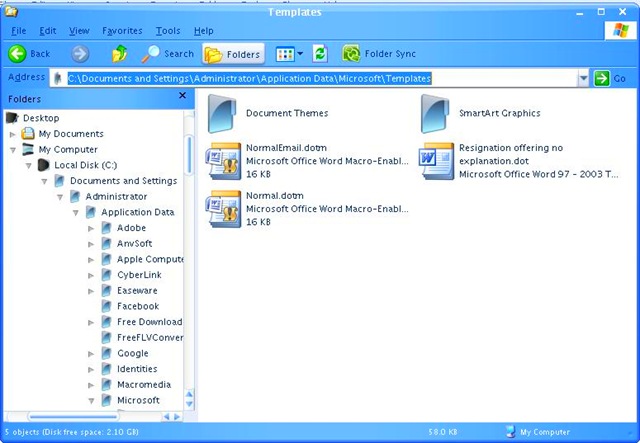This screenshot has height=443, width=640.
Task: Select Desktop in the folder tree
Action: pyautogui.click(x=41, y=118)
